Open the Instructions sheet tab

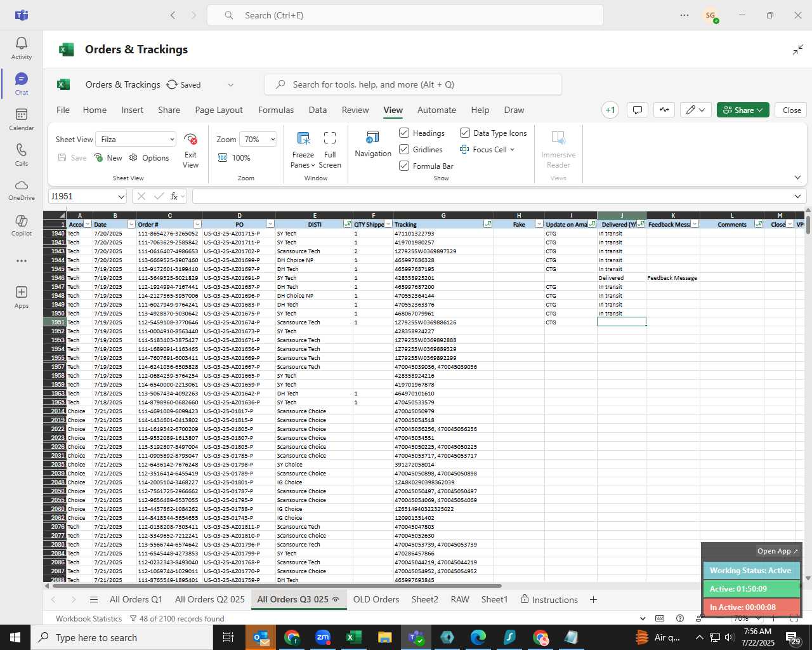[x=549, y=599]
